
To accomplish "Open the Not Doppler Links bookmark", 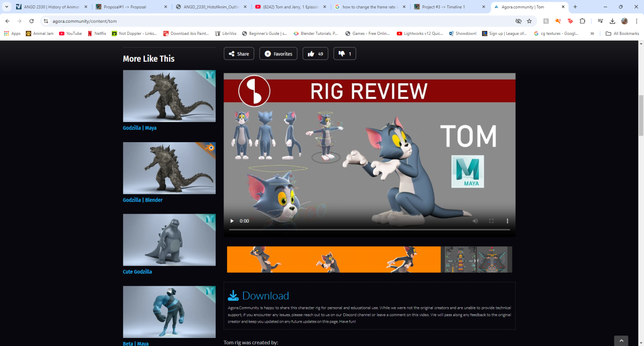I will tap(134, 34).
